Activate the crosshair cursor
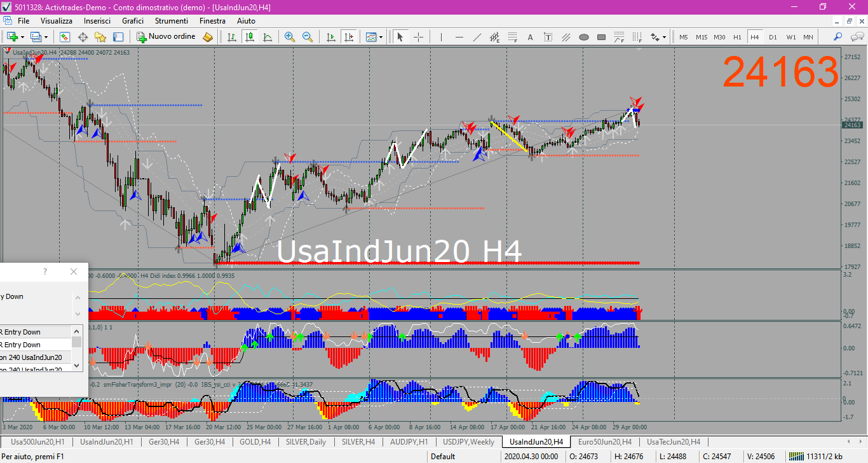Screen dimensions: 868x463 point(418,37)
